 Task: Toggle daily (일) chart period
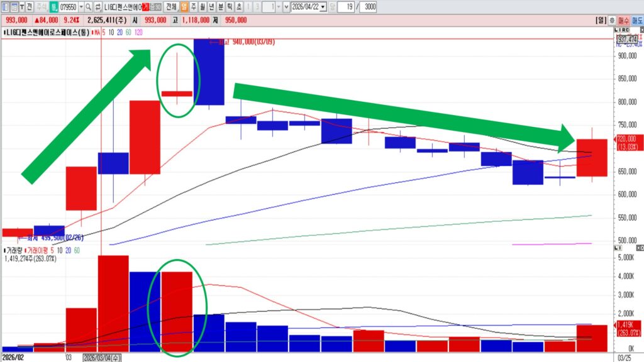click(x=184, y=7)
